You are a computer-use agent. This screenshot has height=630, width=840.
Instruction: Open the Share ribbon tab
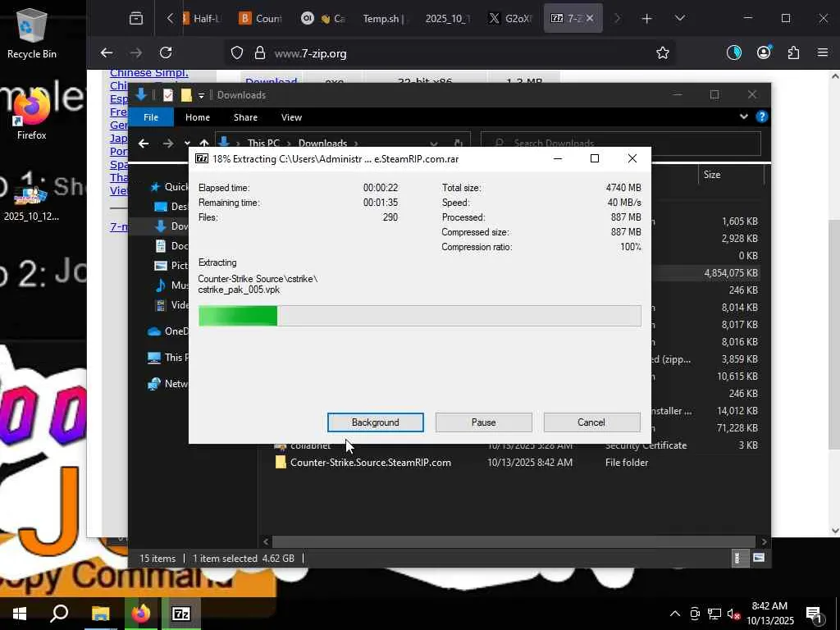(x=245, y=116)
